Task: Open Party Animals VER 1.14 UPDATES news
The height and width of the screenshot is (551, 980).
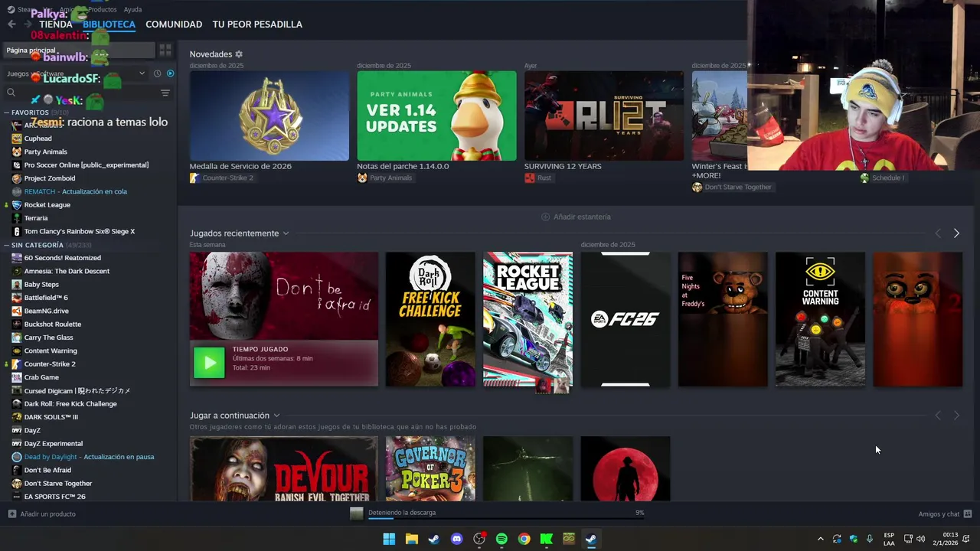Action: point(436,116)
